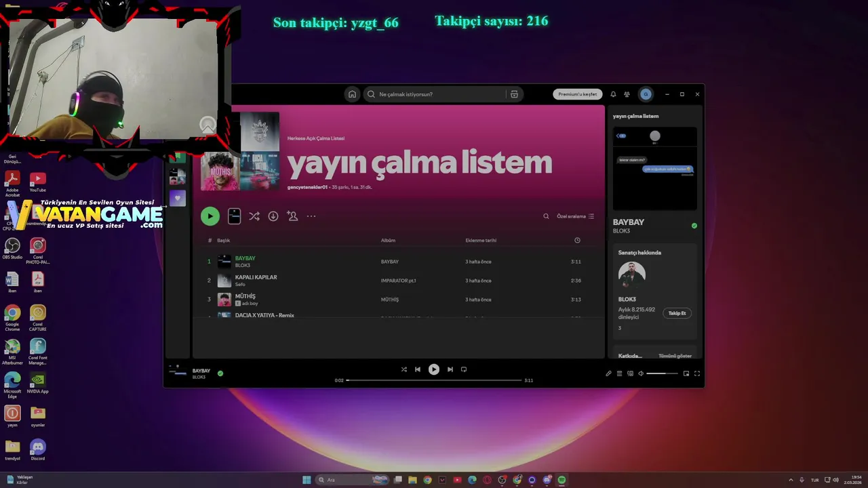
Task: Open YouTube desktop shortcut
Action: pyautogui.click(x=38, y=182)
